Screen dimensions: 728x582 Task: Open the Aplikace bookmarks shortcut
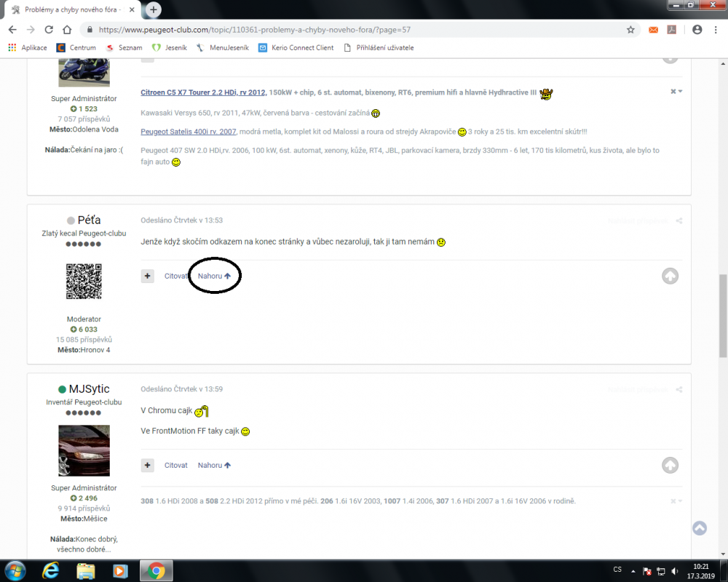tap(28, 48)
